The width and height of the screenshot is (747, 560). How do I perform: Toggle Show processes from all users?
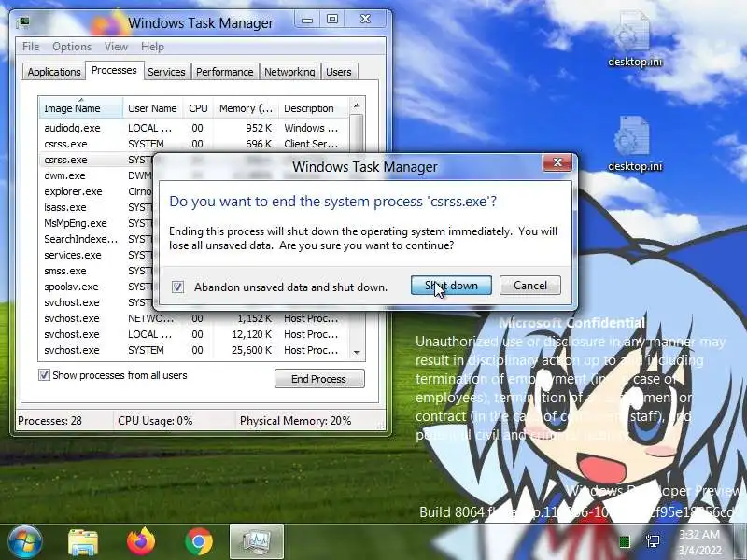(44, 375)
